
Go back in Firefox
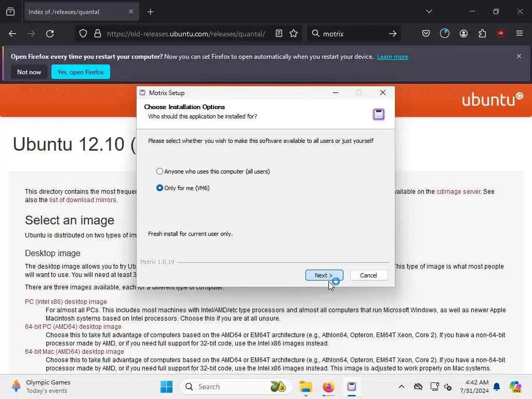(12, 34)
